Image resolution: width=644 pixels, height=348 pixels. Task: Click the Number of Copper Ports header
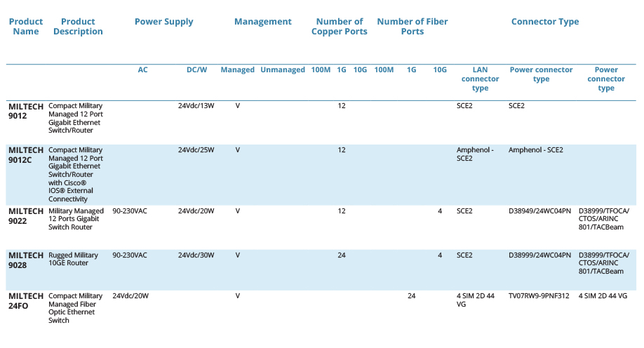pos(340,26)
